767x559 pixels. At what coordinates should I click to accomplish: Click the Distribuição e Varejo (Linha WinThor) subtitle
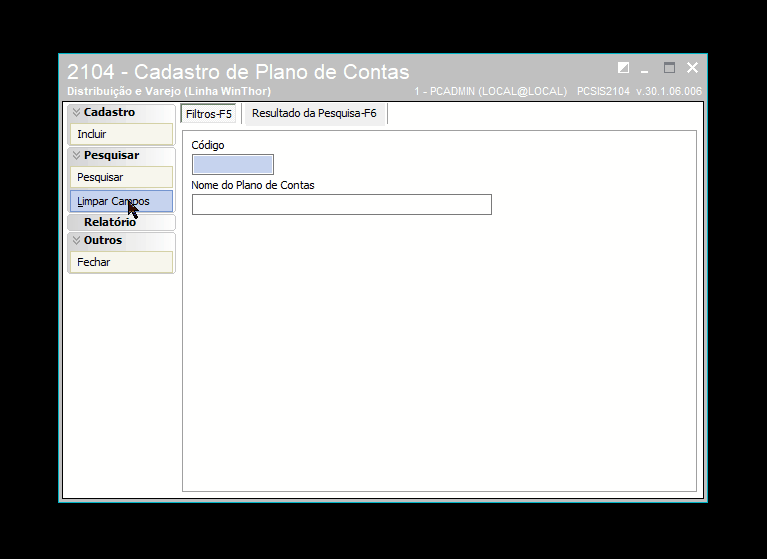coord(169,91)
